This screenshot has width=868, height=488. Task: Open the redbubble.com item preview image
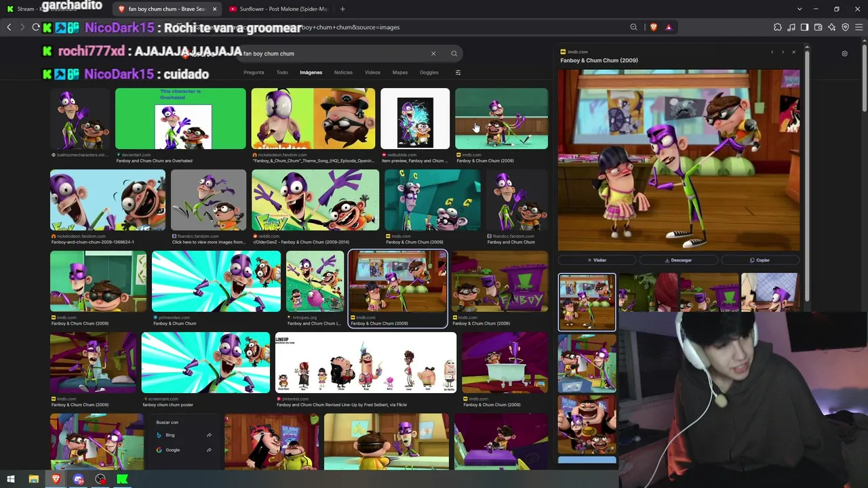415,119
